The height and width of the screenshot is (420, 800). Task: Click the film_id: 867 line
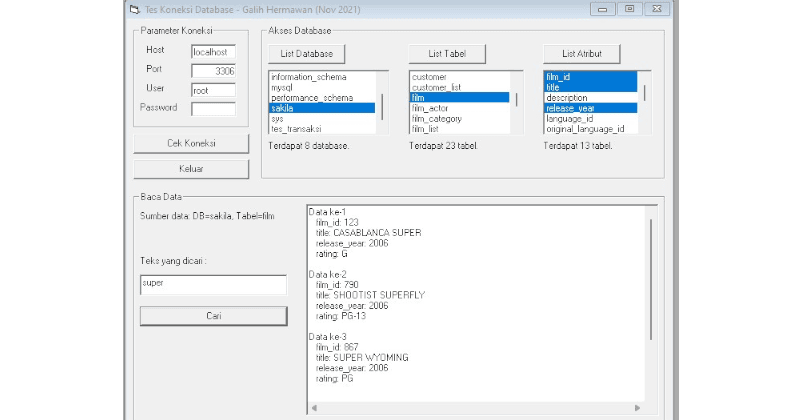coord(337,347)
